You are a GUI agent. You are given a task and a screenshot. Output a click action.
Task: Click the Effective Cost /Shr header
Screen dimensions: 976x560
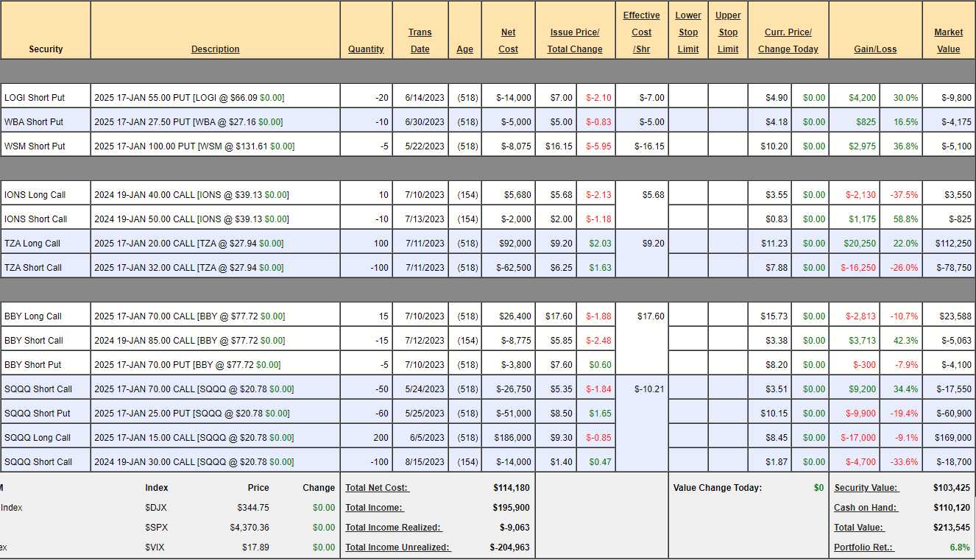pos(641,32)
